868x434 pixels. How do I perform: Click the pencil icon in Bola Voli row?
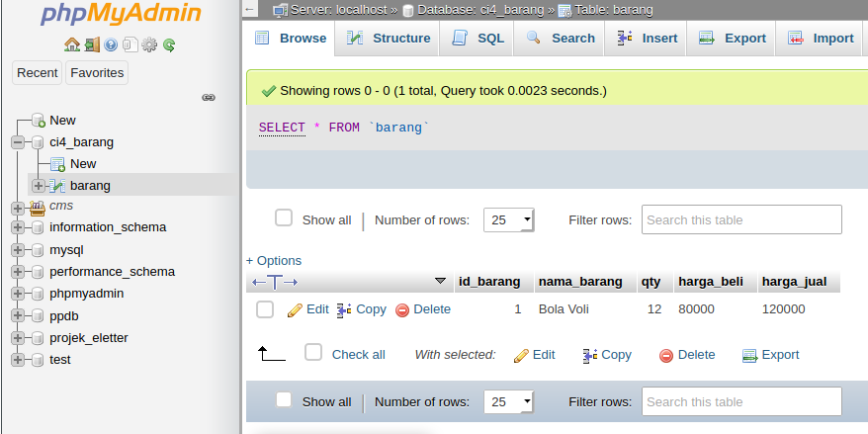click(295, 310)
